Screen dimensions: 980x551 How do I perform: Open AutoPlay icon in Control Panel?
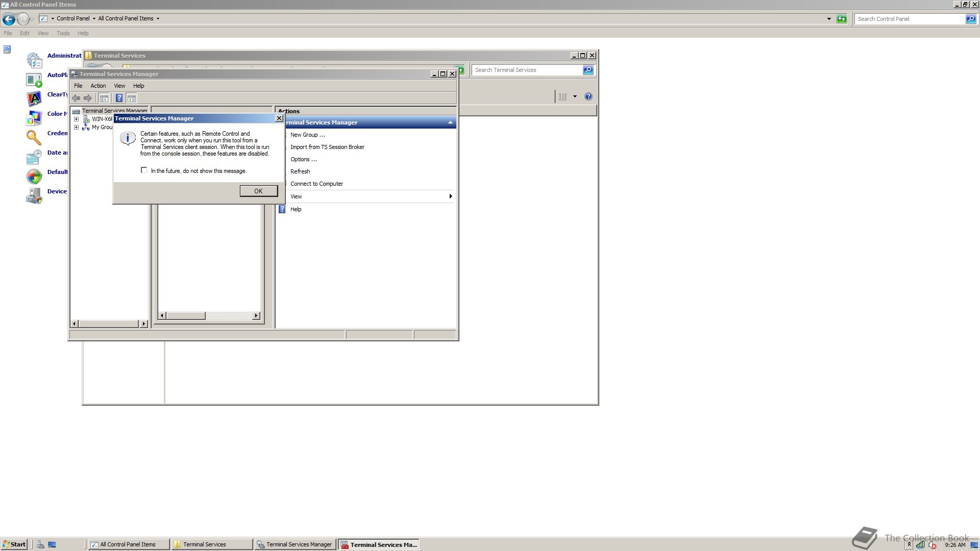pos(34,80)
